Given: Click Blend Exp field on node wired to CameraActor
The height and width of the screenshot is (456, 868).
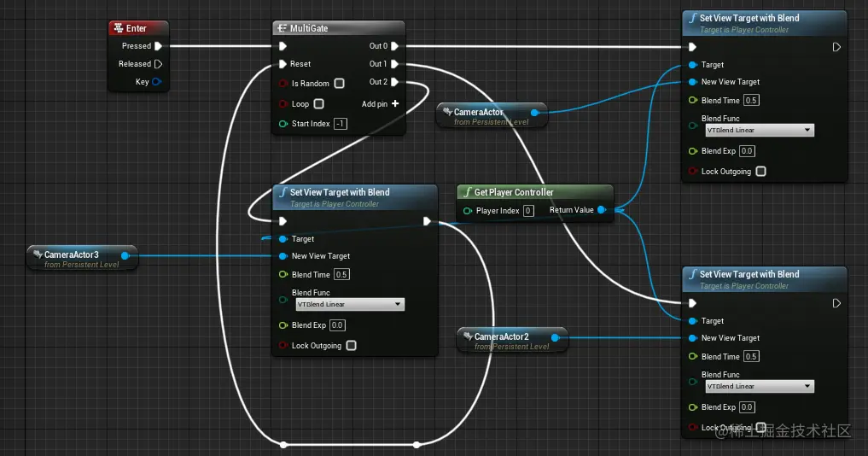Looking at the screenshot, I should (747, 150).
